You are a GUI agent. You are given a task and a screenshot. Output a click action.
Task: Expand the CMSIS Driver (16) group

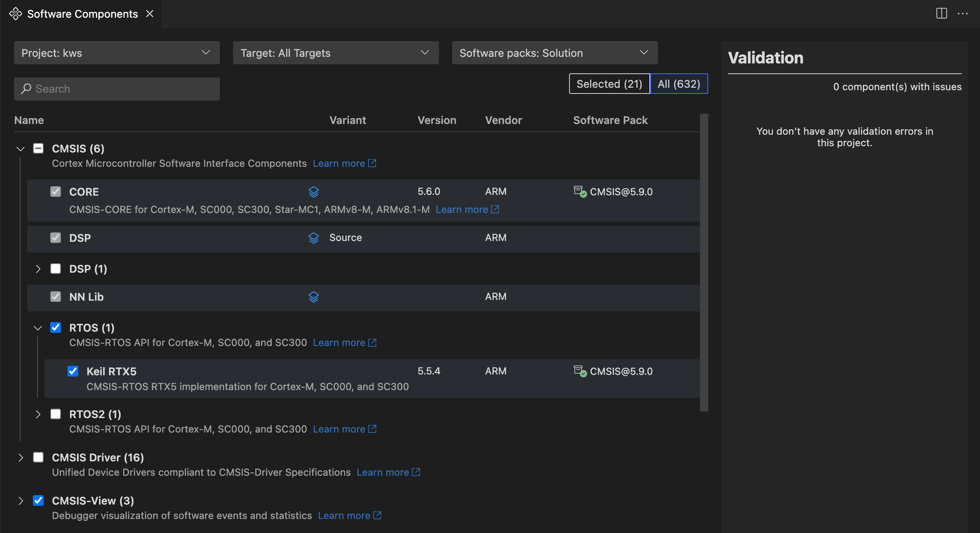[21, 458]
